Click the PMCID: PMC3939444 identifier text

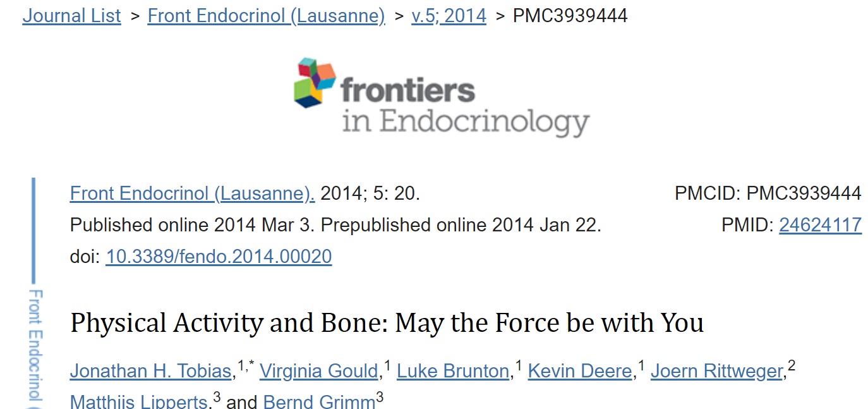[768, 193]
